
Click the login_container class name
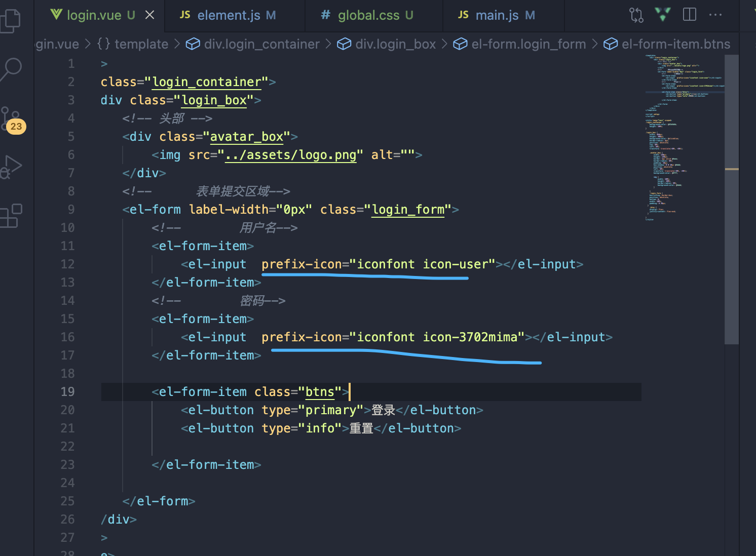click(207, 82)
